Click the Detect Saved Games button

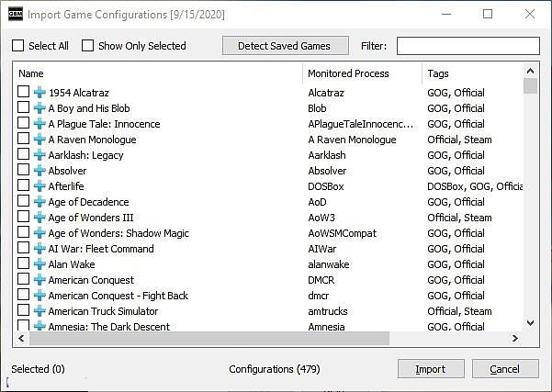tap(286, 46)
